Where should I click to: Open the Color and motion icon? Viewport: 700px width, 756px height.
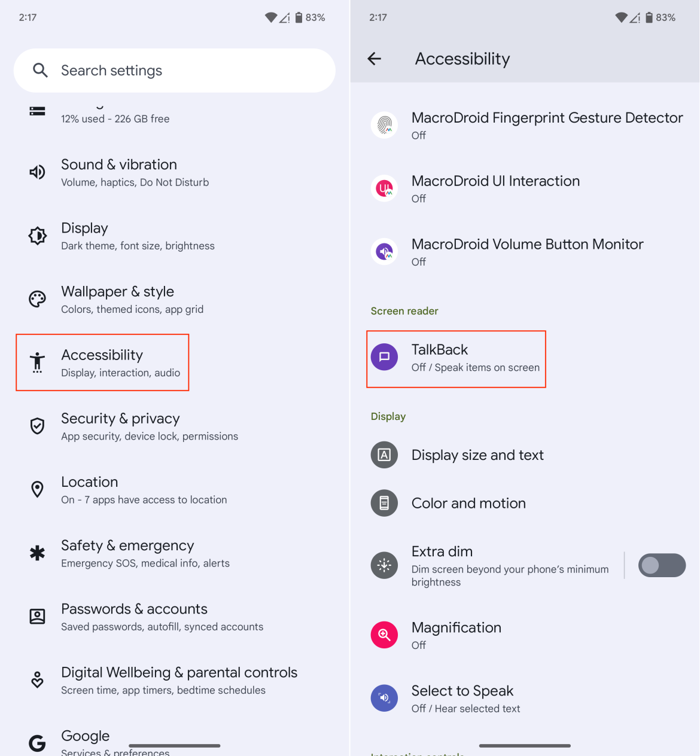(384, 503)
